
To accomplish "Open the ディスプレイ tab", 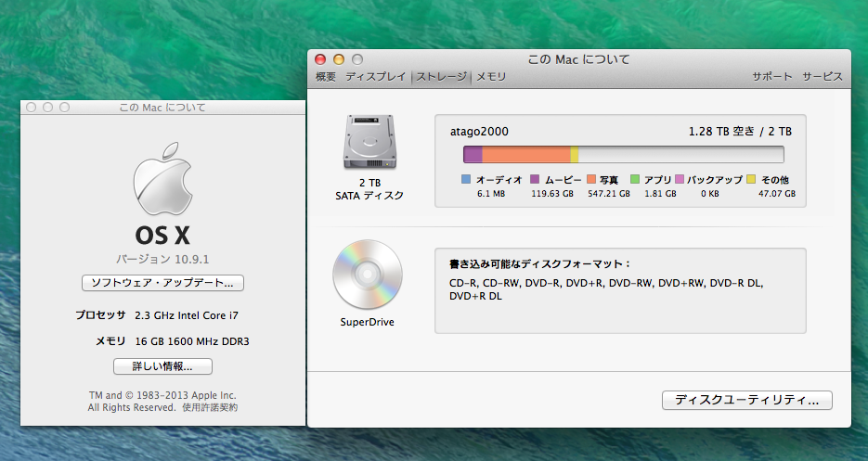I will (375, 77).
